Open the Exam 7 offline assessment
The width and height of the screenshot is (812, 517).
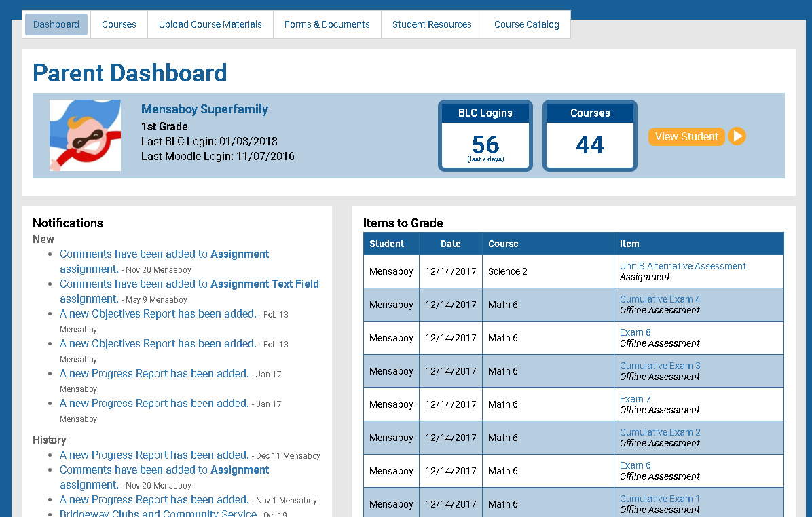635,399
